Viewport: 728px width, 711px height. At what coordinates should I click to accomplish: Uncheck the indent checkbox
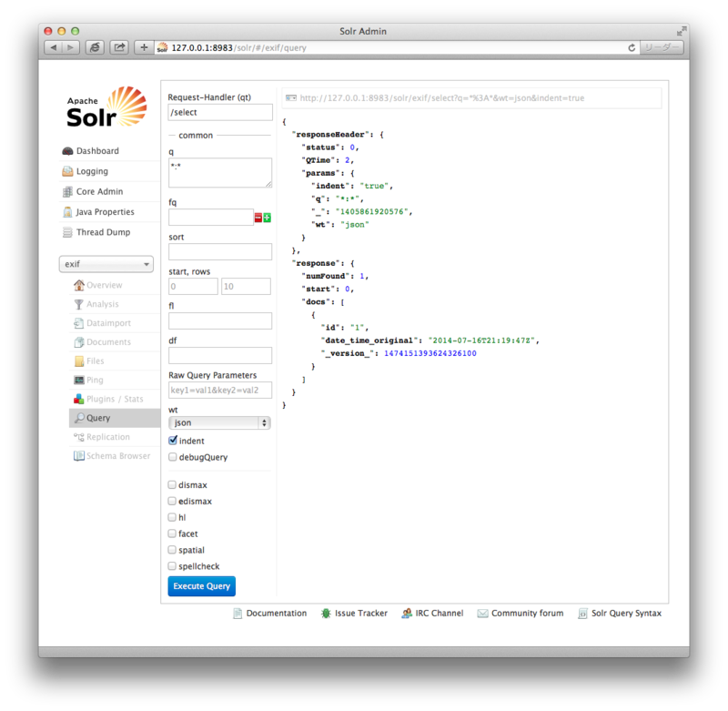[x=173, y=441]
